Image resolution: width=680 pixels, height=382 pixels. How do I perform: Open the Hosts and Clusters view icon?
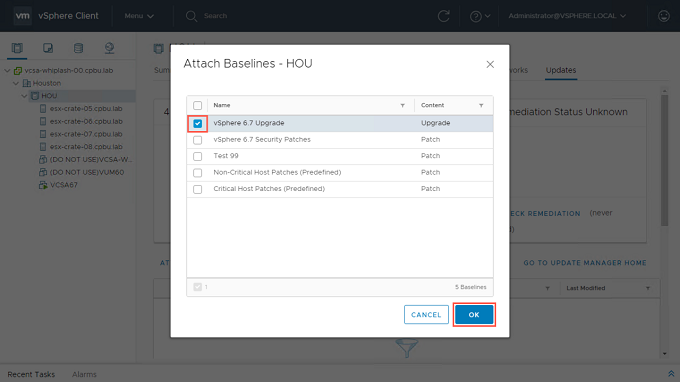click(17, 48)
